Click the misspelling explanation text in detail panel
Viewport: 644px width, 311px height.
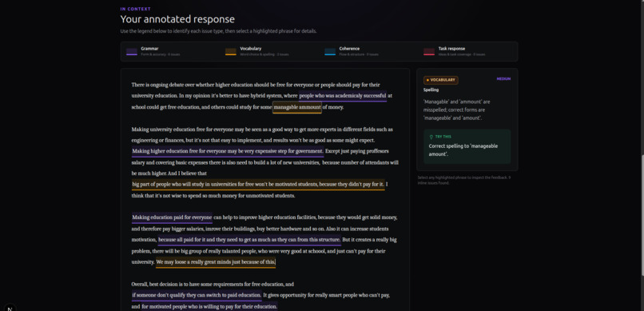coord(457,110)
